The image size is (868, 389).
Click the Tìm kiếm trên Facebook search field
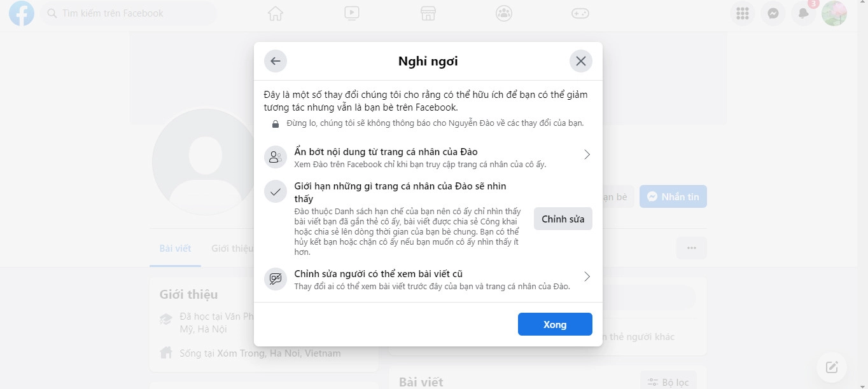129,13
